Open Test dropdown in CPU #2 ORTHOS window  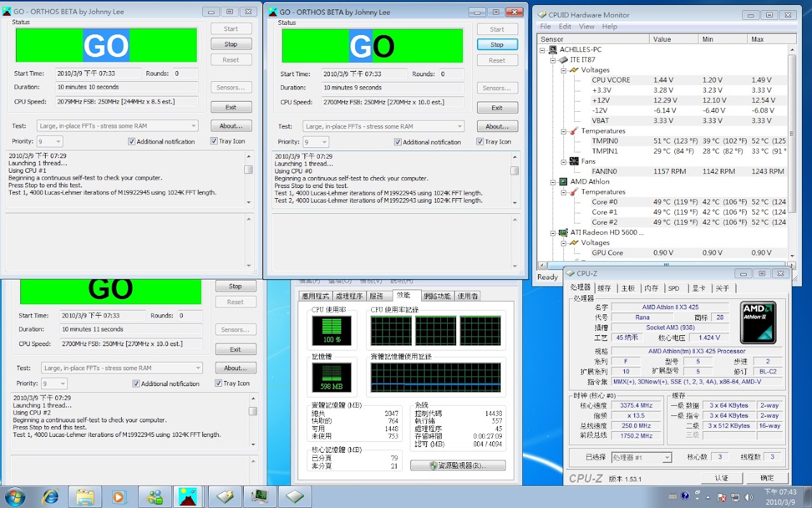122,368
